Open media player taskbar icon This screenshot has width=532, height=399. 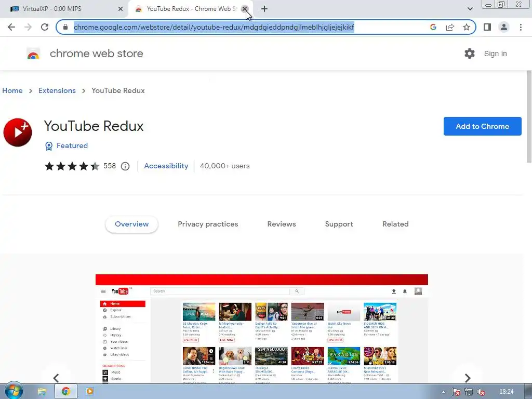(89, 392)
